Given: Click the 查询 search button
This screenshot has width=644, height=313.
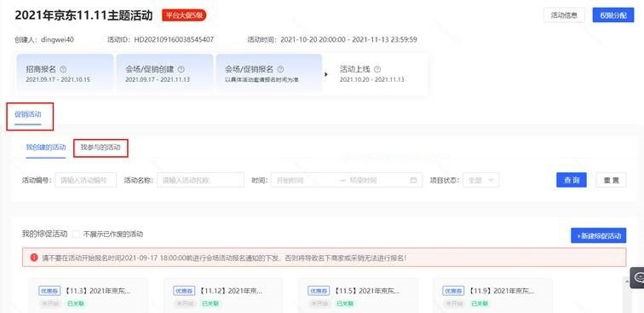Looking at the screenshot, I should click(572, 180).
